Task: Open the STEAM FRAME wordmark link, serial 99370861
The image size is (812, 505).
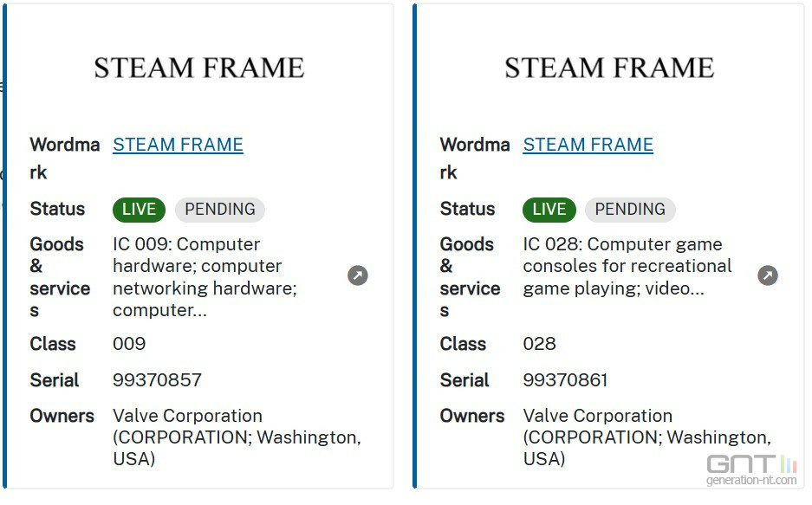Action: coord(588,145)
